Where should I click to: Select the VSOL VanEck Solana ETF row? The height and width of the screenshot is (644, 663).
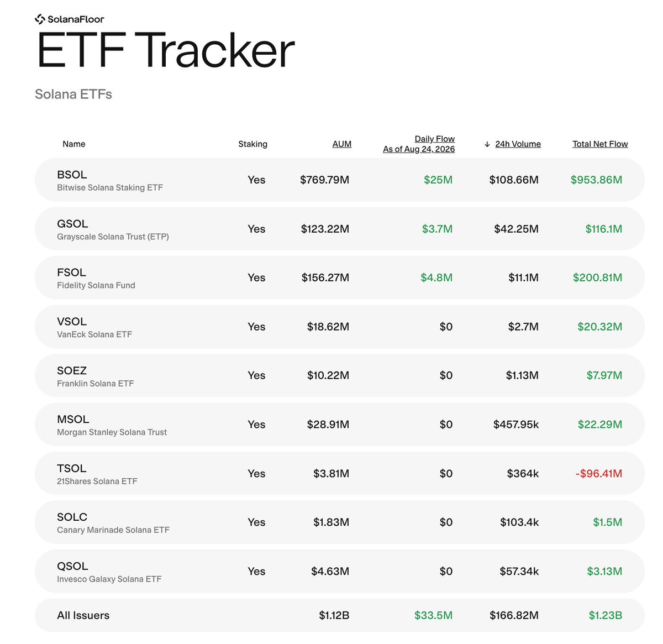pos(339,327)
